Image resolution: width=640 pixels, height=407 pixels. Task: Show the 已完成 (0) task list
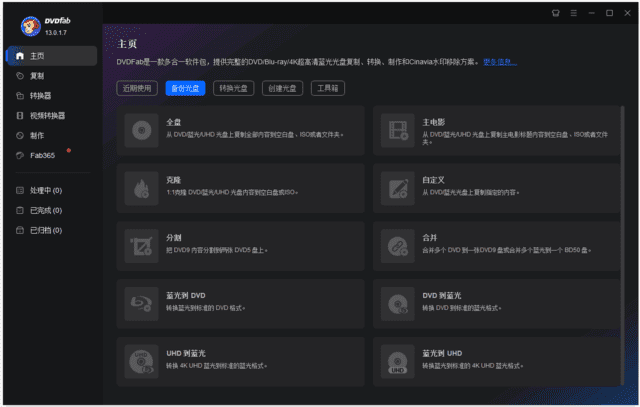[x=45, y=210]
